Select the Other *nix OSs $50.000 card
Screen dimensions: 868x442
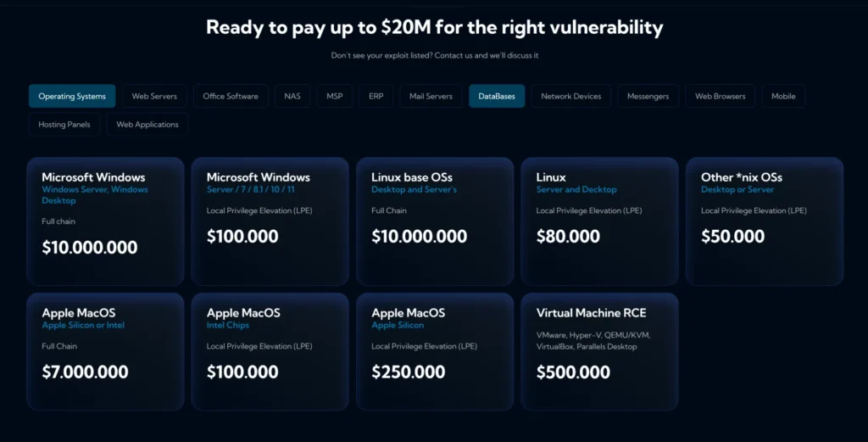tap(765, 221)
